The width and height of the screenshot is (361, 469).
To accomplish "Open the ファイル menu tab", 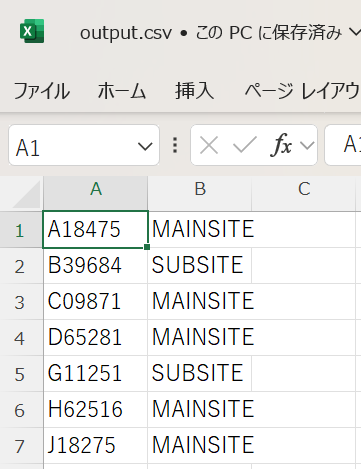I will 42,91.
